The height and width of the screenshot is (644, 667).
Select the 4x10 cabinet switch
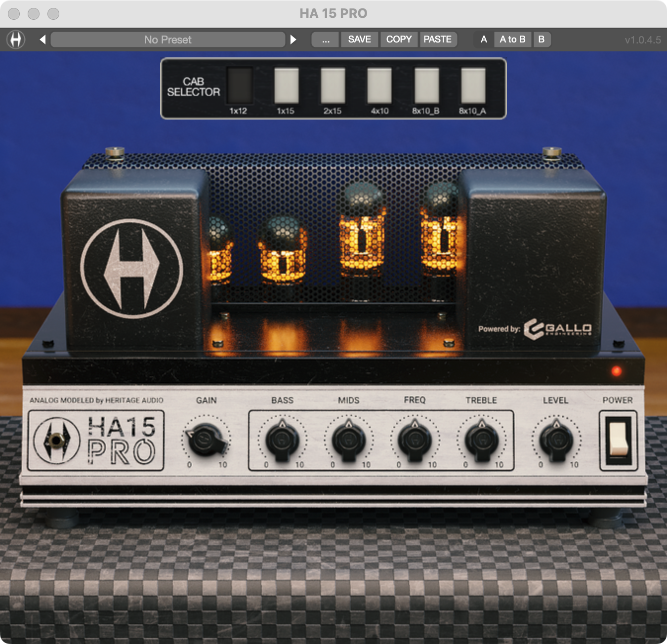pos(379,85)
